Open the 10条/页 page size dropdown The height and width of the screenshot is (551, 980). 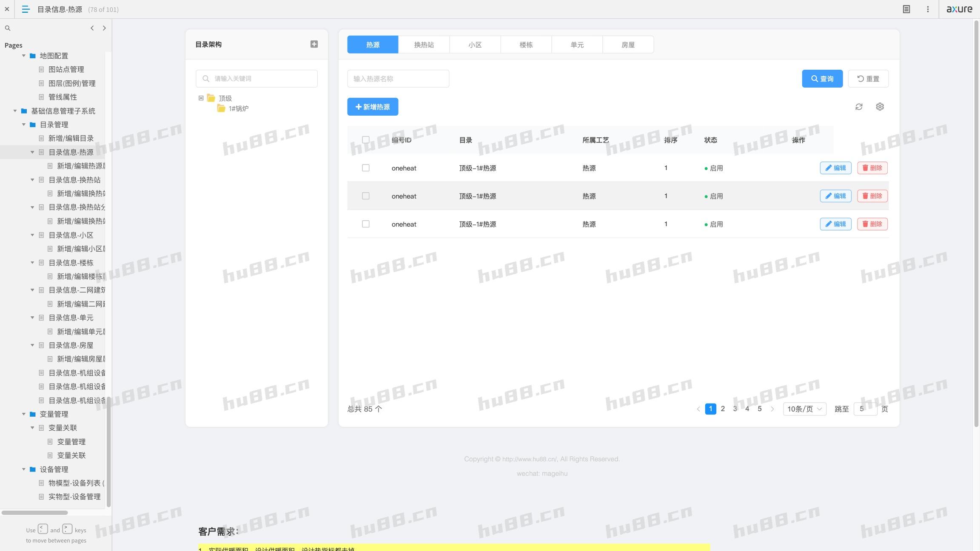tap(804, 409)
